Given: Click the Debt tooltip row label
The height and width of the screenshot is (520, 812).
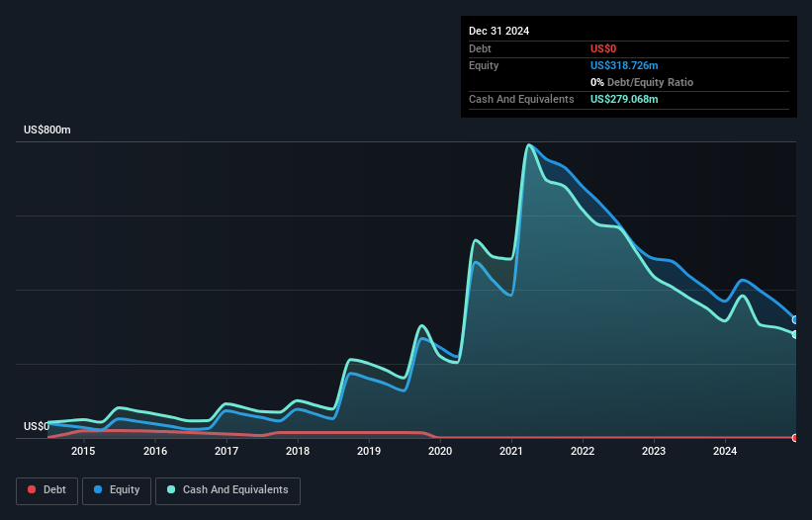Looking at the screenshot, I should click(x=480, y=48).
